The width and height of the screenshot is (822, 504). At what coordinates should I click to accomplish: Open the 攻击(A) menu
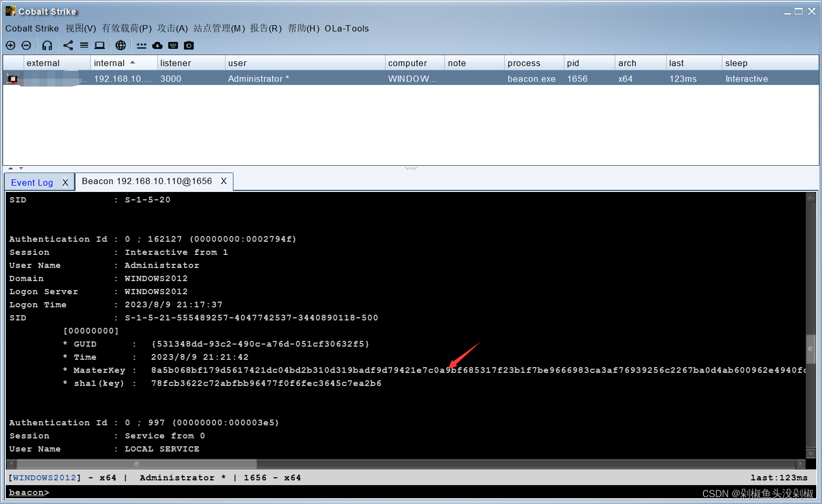[x=172, y=28]
